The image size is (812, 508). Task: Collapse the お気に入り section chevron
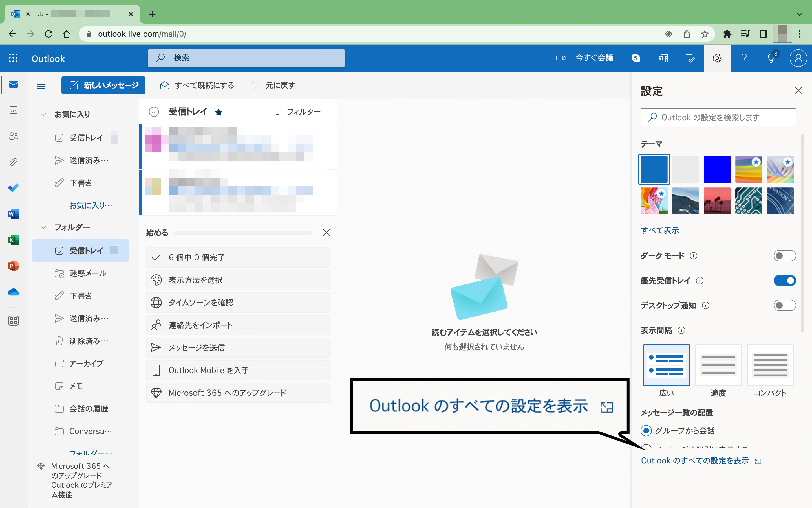tap(43, 115)
